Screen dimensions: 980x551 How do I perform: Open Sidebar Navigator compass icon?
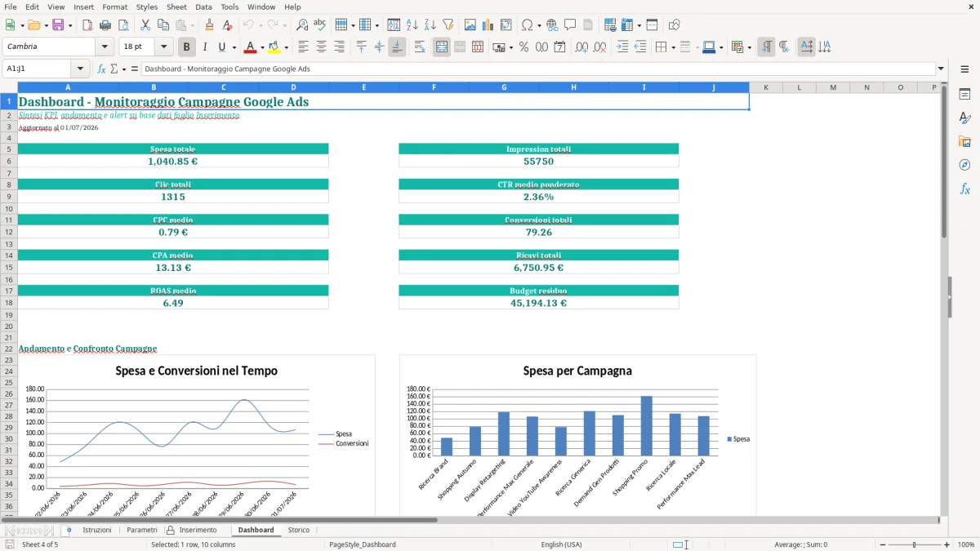pyautogui.click(x=964, y=165)
